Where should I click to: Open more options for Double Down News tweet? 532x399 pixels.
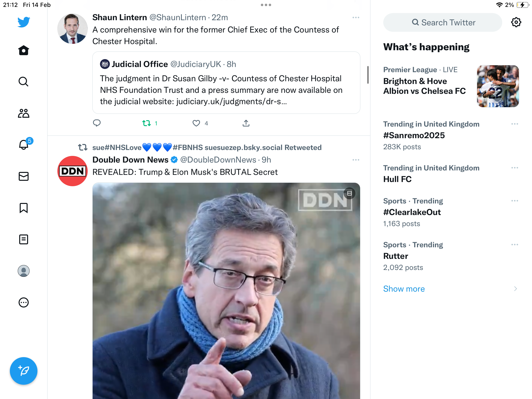356,160
